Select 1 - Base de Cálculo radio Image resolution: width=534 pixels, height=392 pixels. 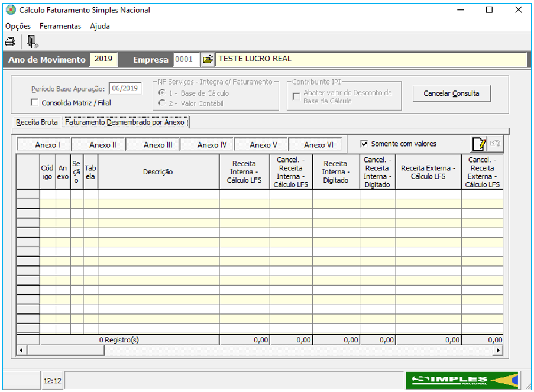click(162, 93)
